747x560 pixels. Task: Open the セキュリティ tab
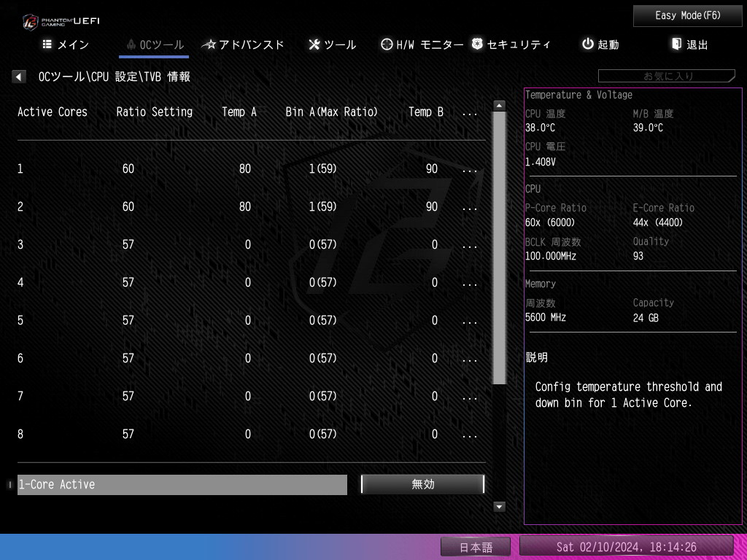pyautogui.click(x=511, y=44)
